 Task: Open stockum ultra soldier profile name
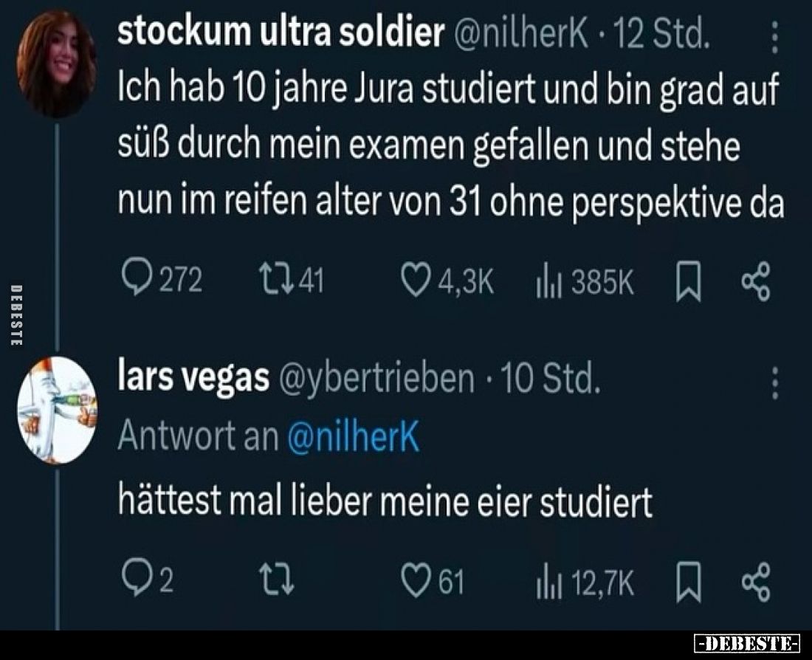tap(281, 32)
